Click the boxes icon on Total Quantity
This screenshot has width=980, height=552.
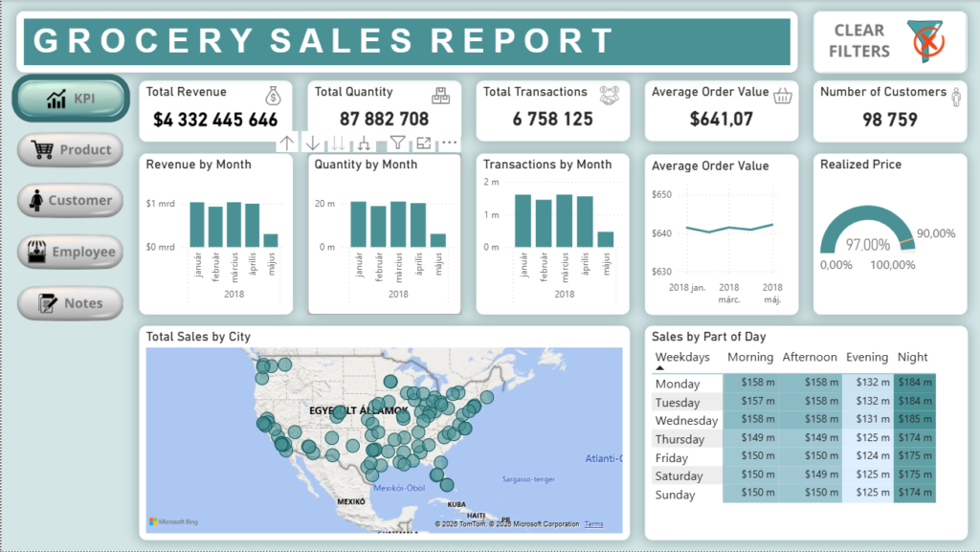441,95
